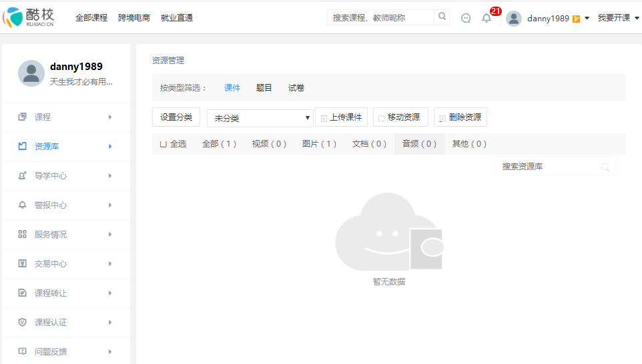The image size is (642, 364).
Task: Expand the 警报中心 sidebar arrow
Action: tap(109, 205)
